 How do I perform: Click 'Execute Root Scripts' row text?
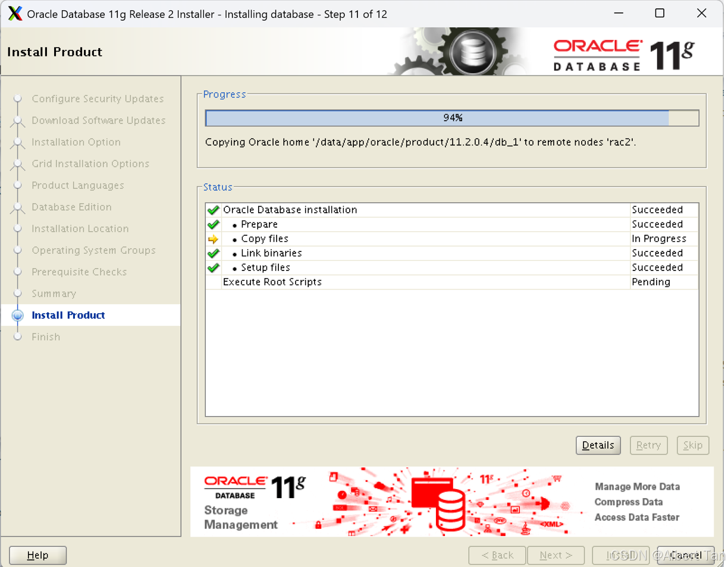(x=272, y=282)
